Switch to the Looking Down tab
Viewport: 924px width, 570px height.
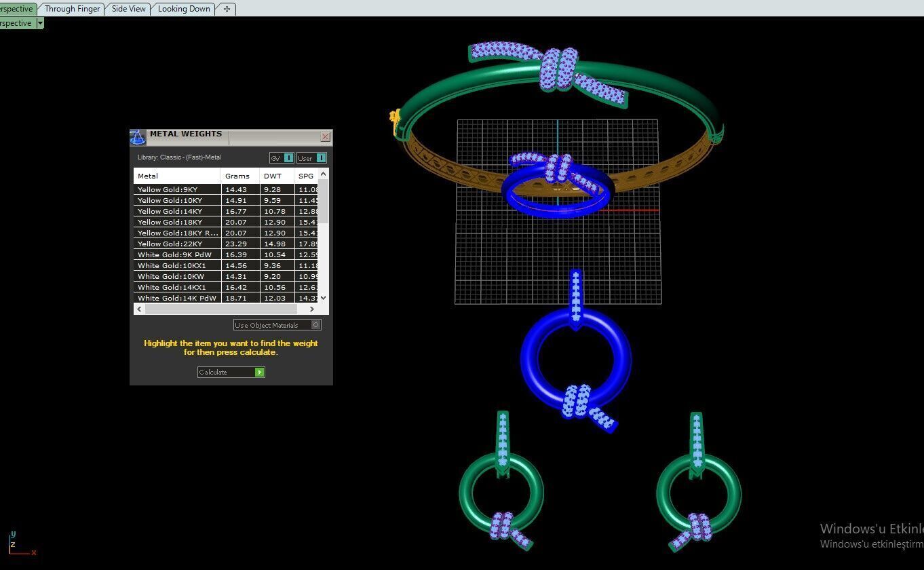tap(184, 9)
